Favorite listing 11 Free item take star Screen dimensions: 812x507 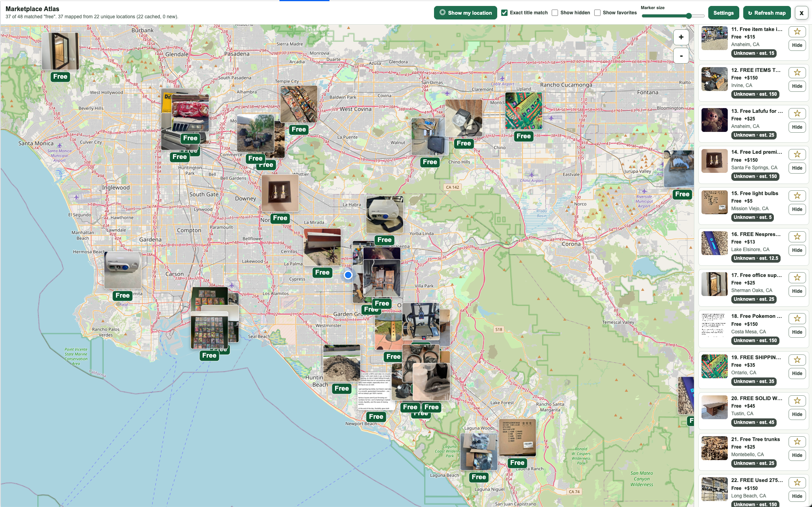click(x=797, y=31)
